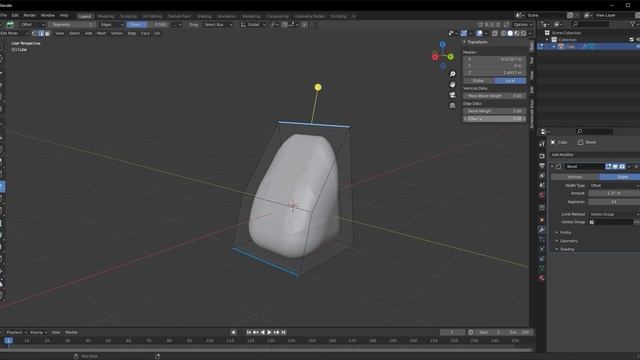The height and width of the screenshot is (360, 640).
Task: Open the Output properties tab icon
Action: [x=542, y=166]
